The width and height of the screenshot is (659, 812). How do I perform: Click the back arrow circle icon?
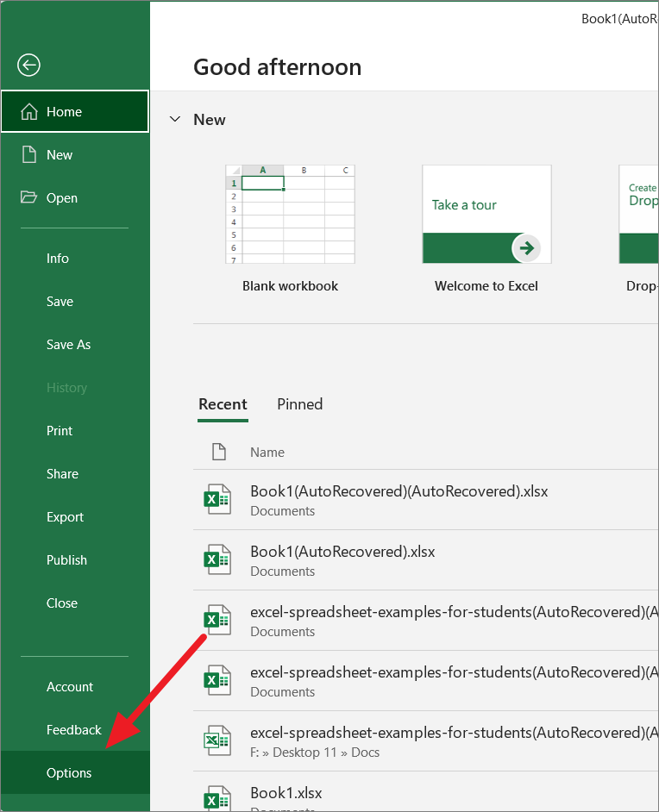pos(28,66)
